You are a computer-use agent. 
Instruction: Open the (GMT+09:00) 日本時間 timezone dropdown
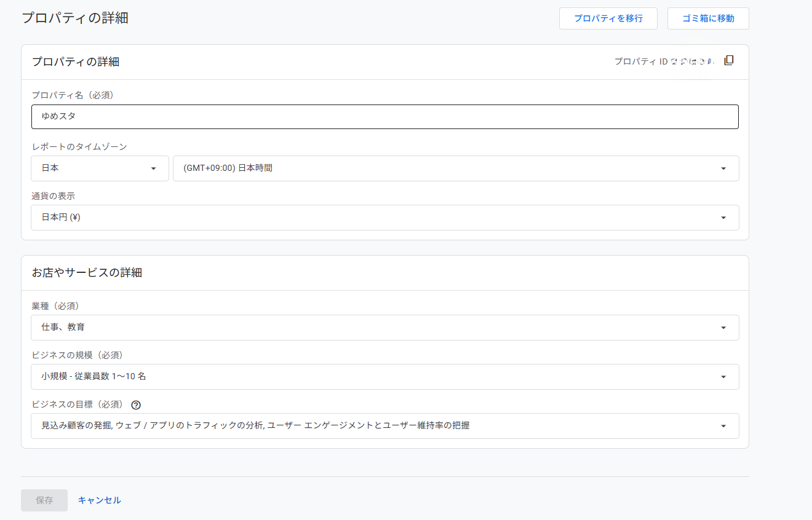click(x=455, y=168)
